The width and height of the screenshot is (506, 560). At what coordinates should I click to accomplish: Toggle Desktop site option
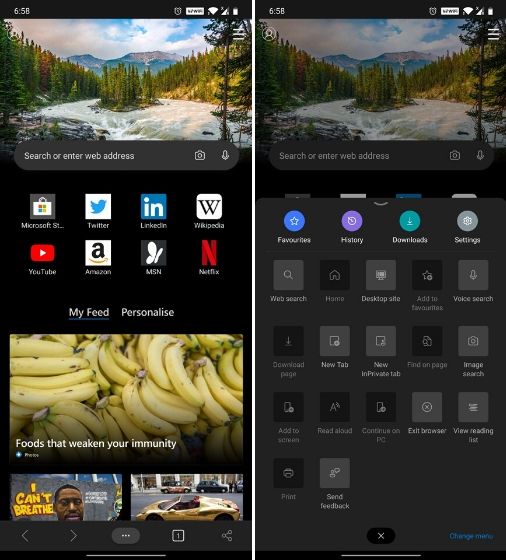381,281
